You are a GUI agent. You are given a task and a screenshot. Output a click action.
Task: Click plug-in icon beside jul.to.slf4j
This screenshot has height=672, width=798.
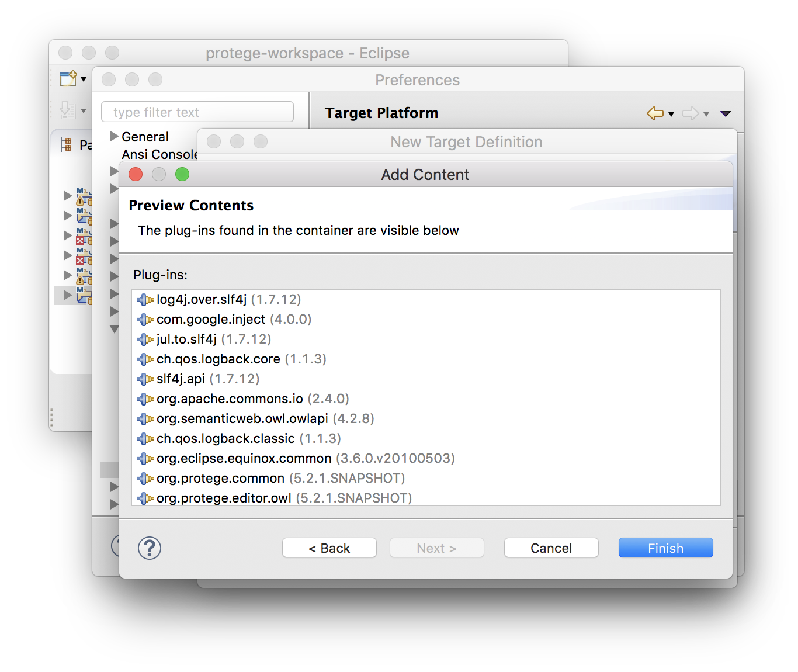145,340
